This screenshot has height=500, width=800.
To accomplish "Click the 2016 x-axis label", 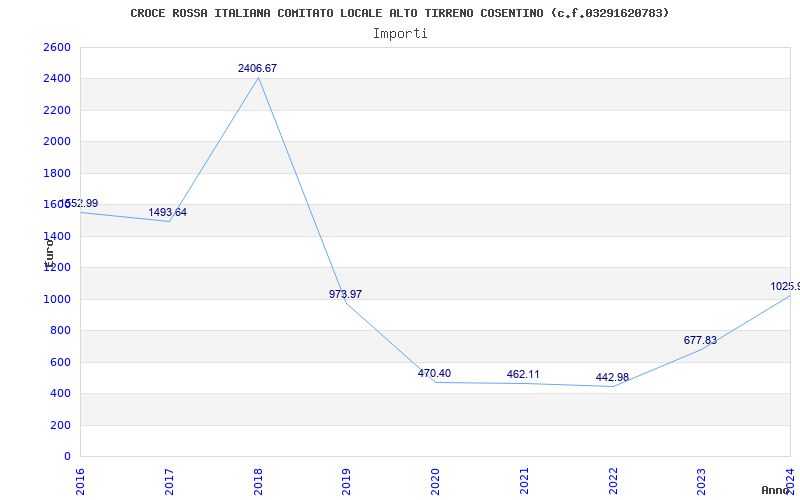I will point(80,481).
